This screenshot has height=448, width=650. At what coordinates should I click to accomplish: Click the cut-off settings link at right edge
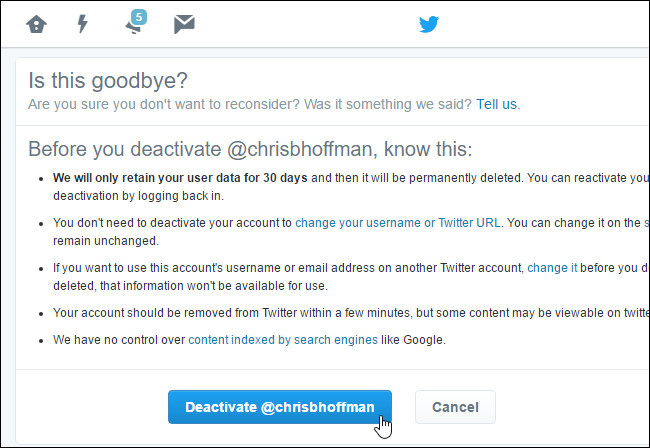click(x=647, y=223)
